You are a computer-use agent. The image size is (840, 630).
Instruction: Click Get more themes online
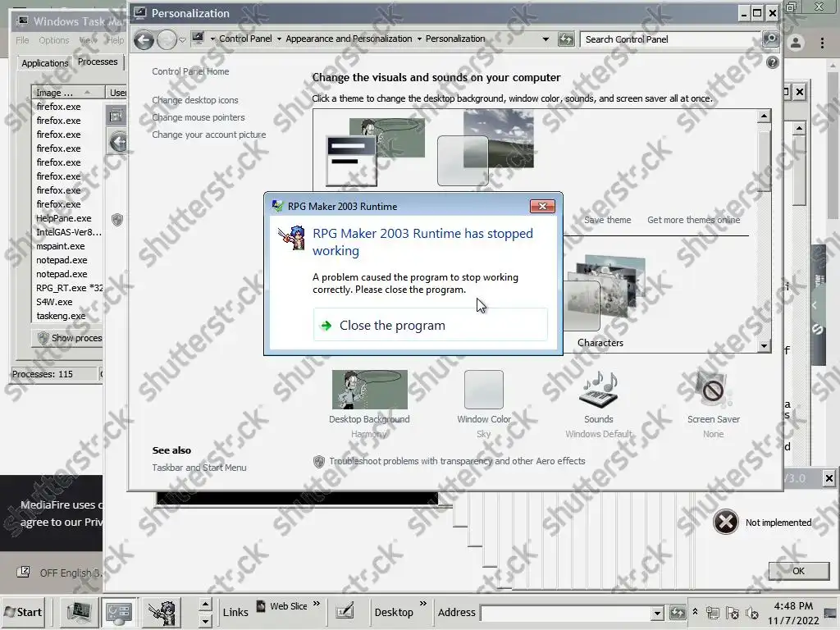click(x=694, y=220)
